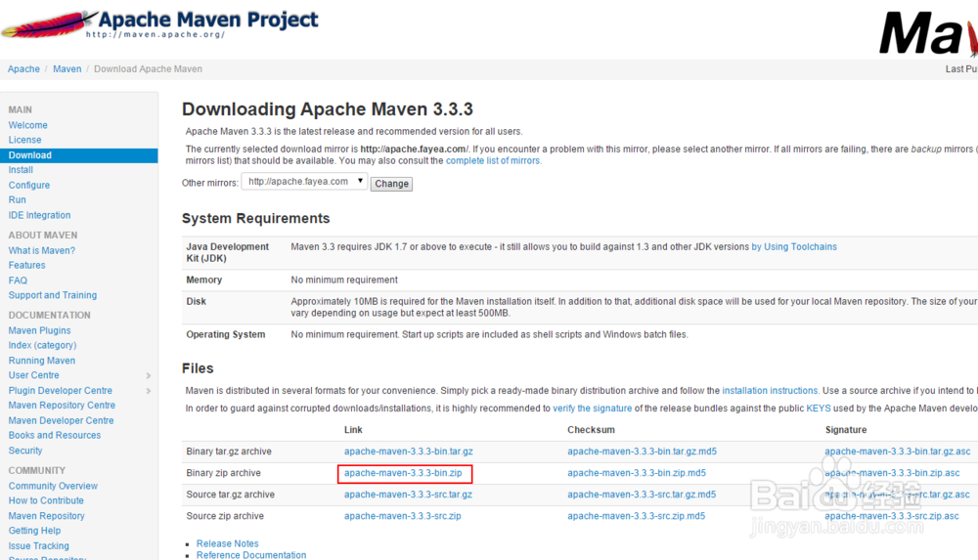Open complete list of mirrors link
The image size is (978, 560).
[x=493, y=161]
